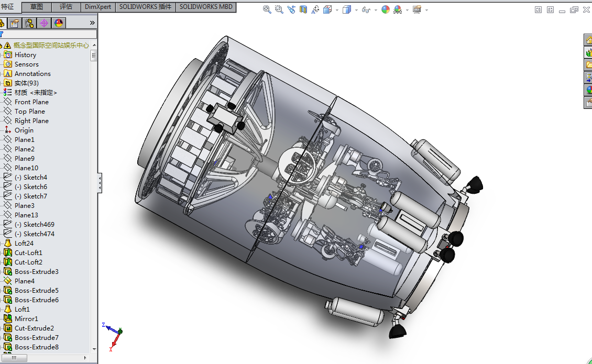Click the feature tree filter input field
The width and height of the screenshot is (592, 364).
click(50, 34)
